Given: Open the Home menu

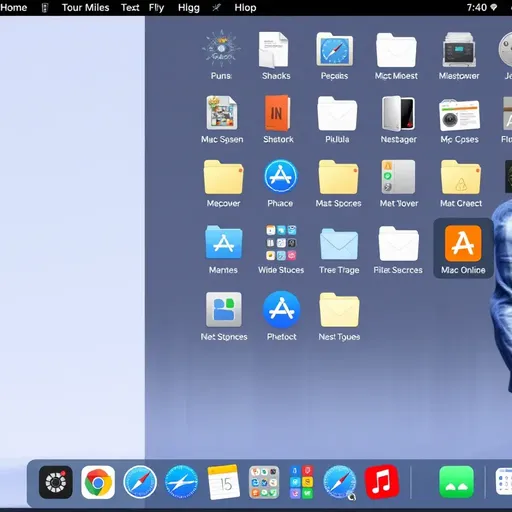Looking at the screenshot, I should [x=13, y=8].
